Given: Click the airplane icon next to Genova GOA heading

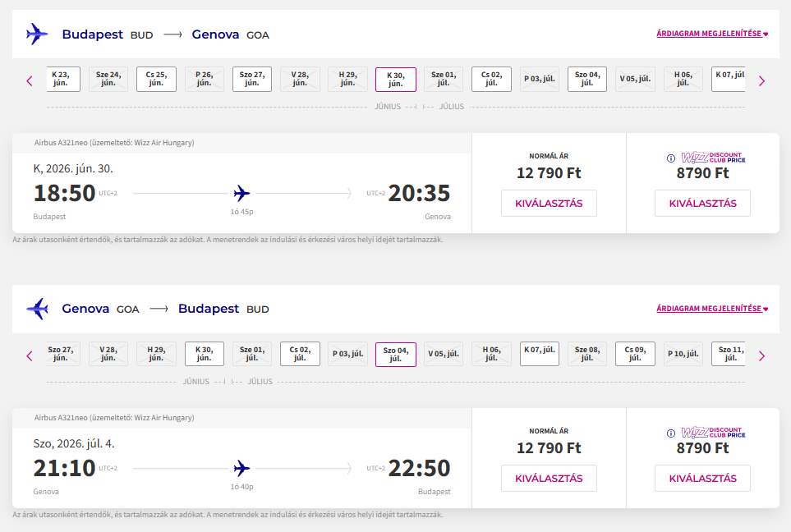Looking at the screenshot, I should (38, 310).
